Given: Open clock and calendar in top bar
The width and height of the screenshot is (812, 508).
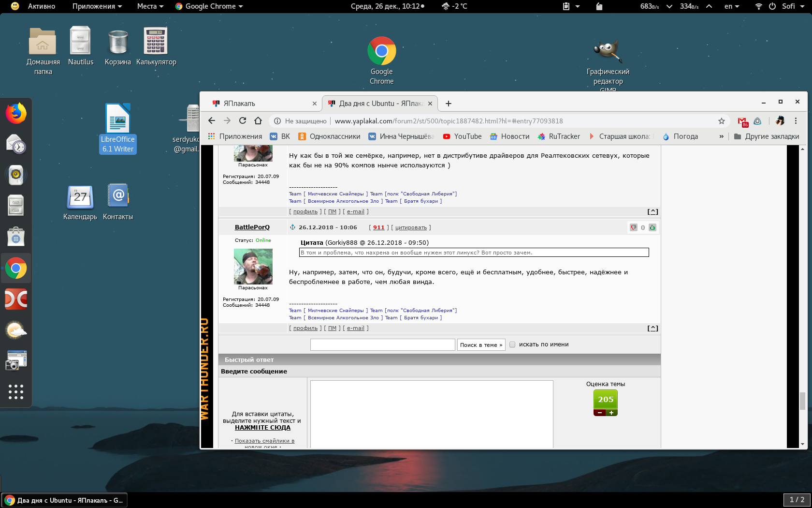Looking at the screenshot, I should (388, 6).
